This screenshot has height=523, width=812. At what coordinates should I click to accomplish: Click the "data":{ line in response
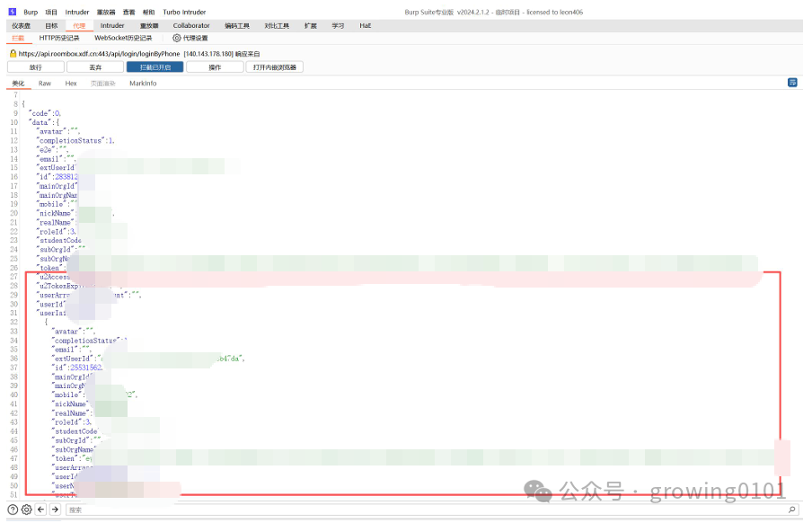45,122
